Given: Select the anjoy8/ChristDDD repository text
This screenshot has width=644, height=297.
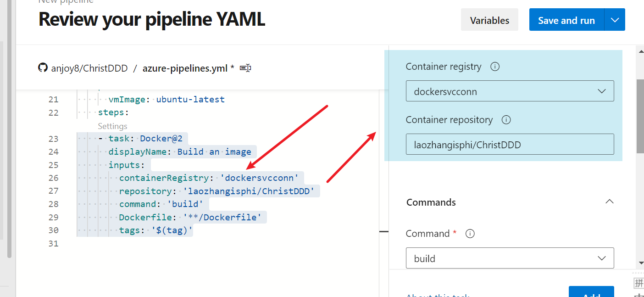Looking at the screenshot, I should [x=89, y=68].
